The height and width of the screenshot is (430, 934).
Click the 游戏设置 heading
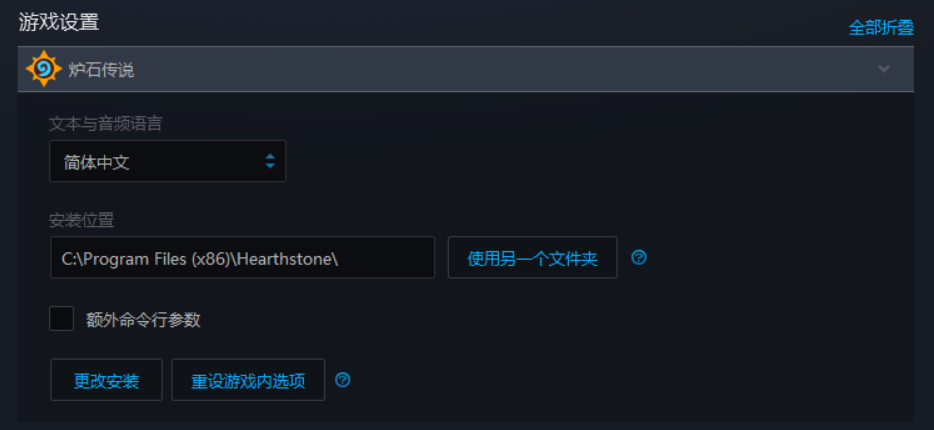click(58, 22)
